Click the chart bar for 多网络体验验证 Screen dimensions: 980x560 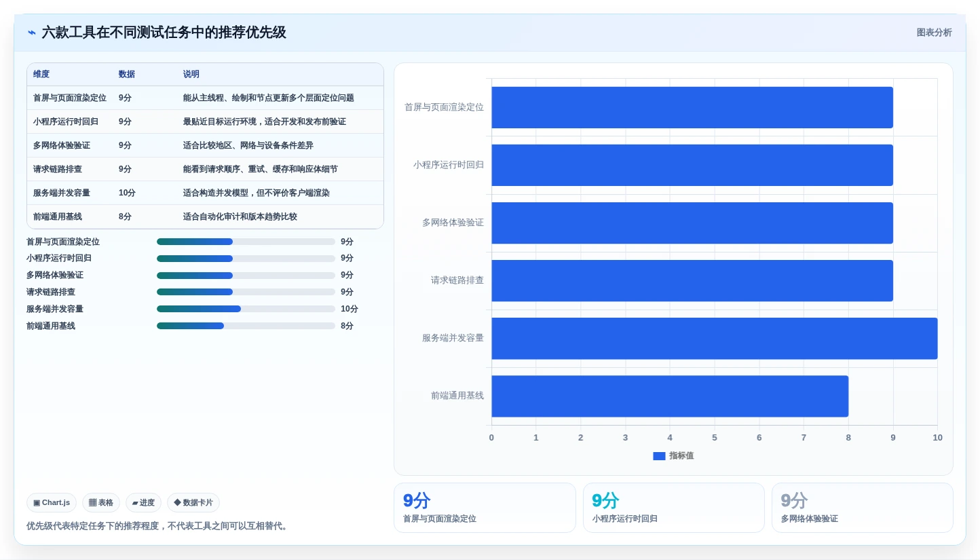[x=692, y=223]
